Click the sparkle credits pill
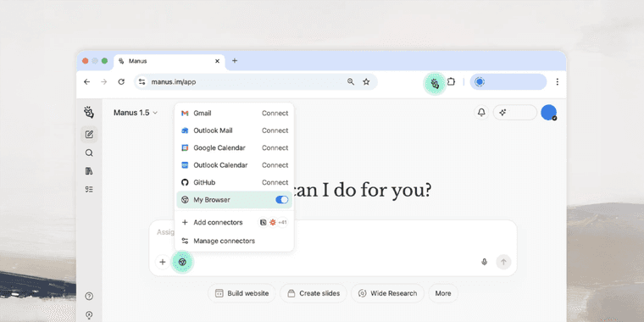644x322 pixels. pos(515,113)
